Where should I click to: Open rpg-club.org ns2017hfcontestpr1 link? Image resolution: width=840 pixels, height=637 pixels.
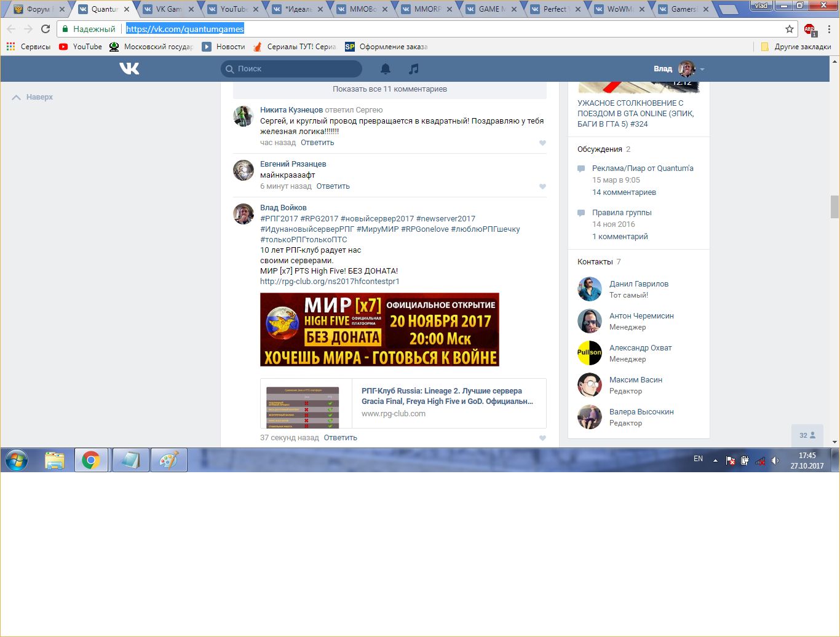(x=330, y=282)
